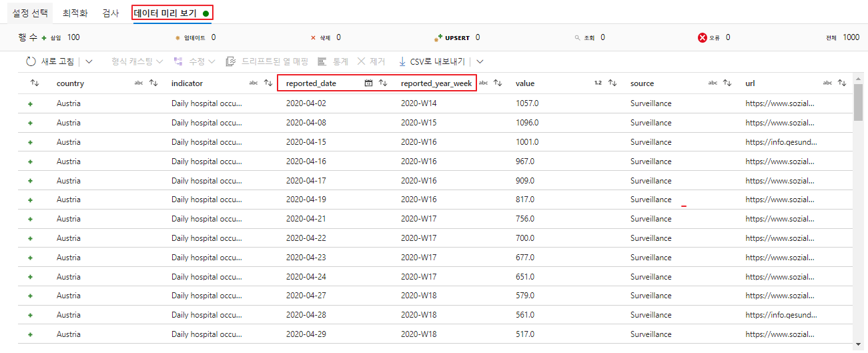Expand the 새로 고침 dropdown arrow
The image size is (868, 353).
[x=89, y=61]
